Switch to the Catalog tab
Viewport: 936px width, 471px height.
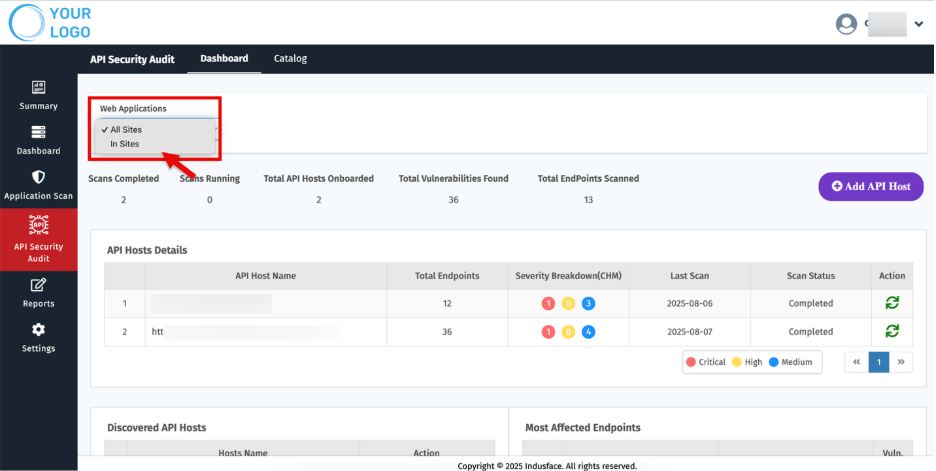(290, 59)
